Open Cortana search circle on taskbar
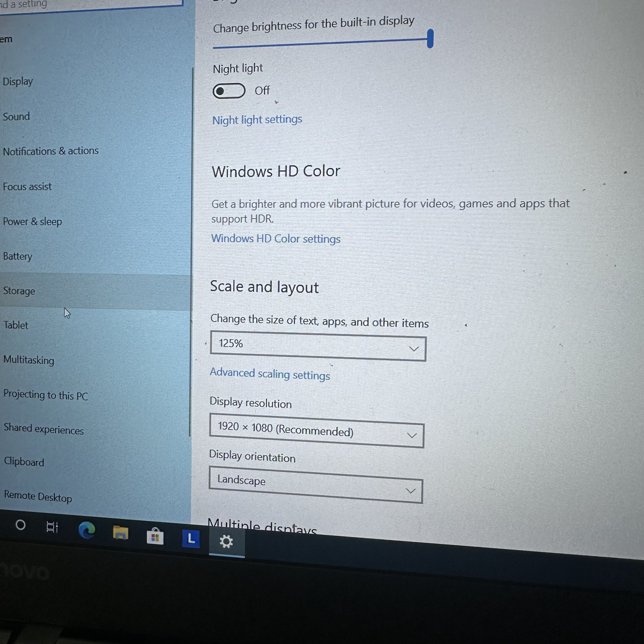The width and height of the screenshot is (644, 644). click(20, 525)
